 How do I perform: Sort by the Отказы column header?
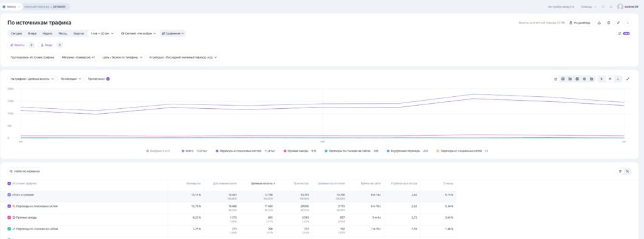pos(448,184)
